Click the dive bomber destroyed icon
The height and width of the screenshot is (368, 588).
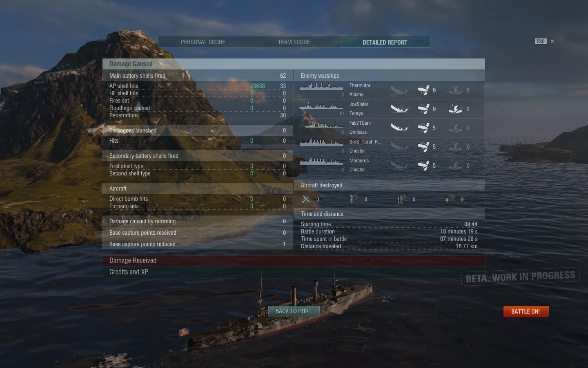[x=354, y=199]
